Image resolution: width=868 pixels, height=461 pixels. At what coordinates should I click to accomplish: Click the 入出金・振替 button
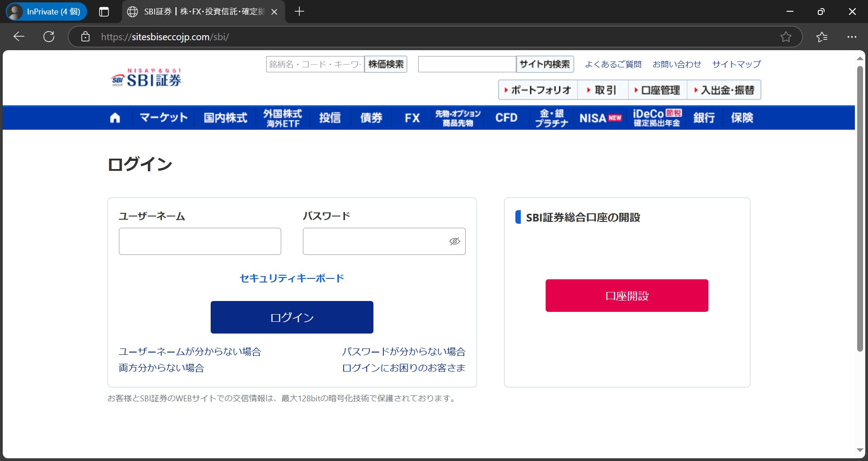[724, 90]
